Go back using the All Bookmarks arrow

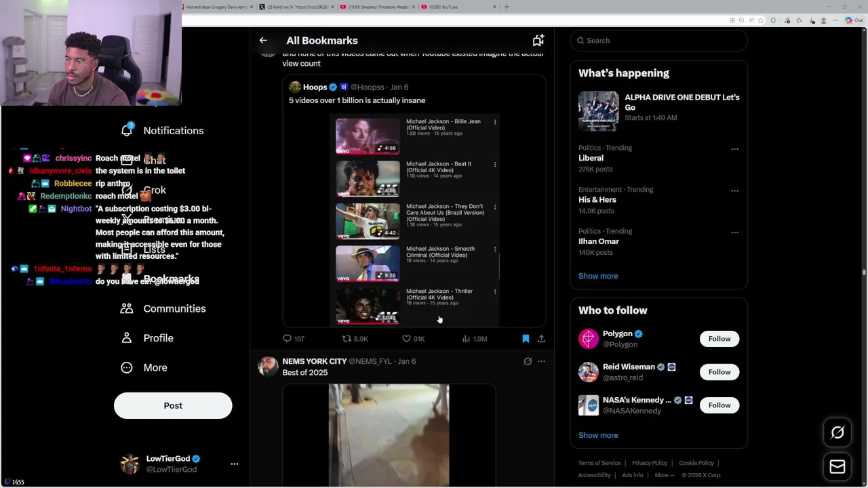tap(263, 41)
